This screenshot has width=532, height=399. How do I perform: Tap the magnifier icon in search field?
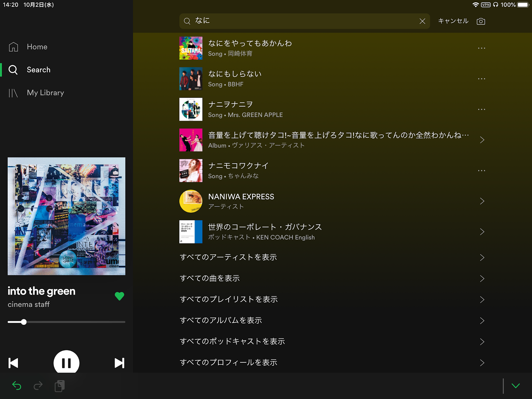(x=187, y=21)
